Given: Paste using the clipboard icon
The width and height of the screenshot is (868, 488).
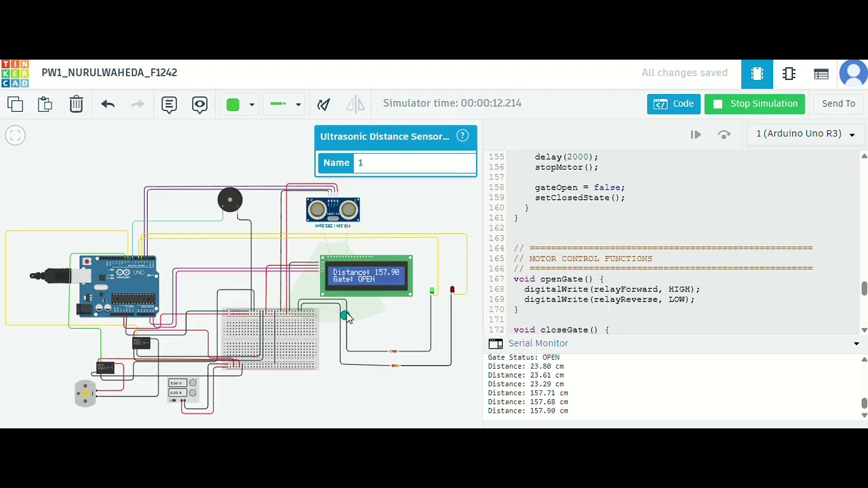Looking at the screenshot, I should point(45,104).
